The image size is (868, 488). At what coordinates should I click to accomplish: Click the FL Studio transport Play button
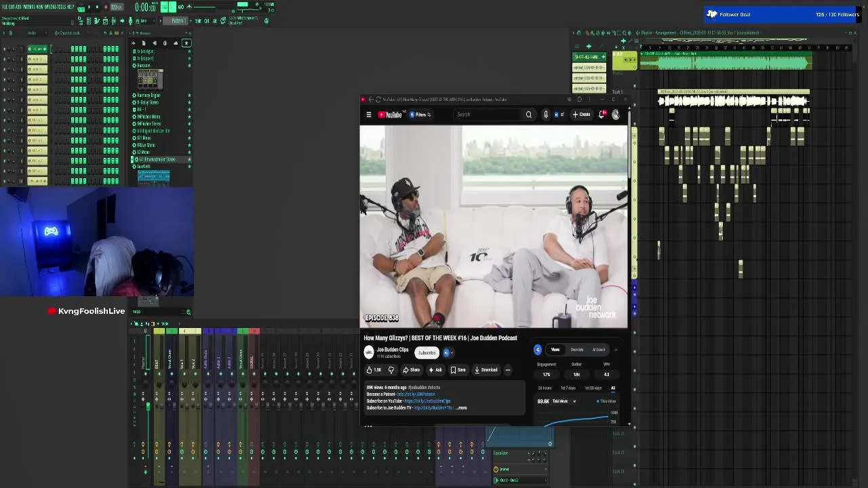90,7
